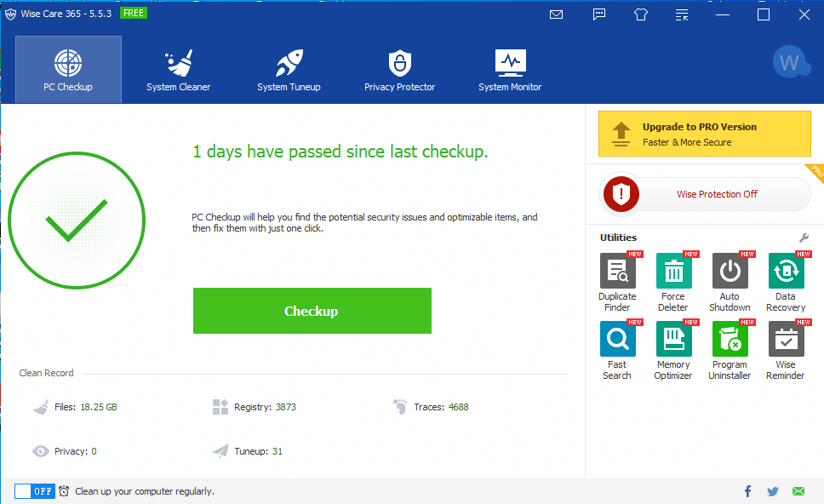Click the orange PRO corner ribbon
The image size is (824, 504).
click(815, 173)
